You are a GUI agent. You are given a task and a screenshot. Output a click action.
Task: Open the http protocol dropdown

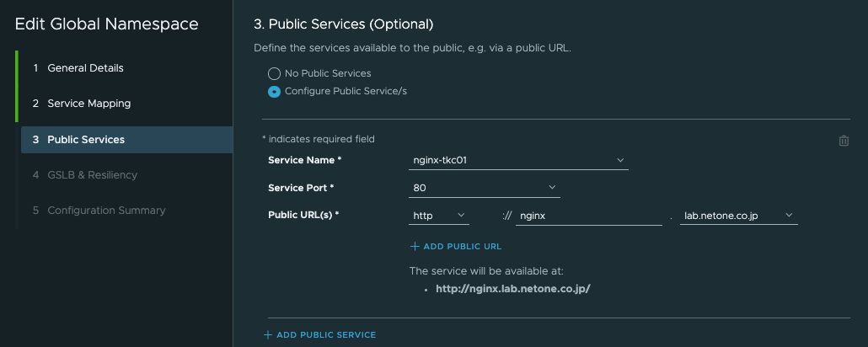point(439,216)
